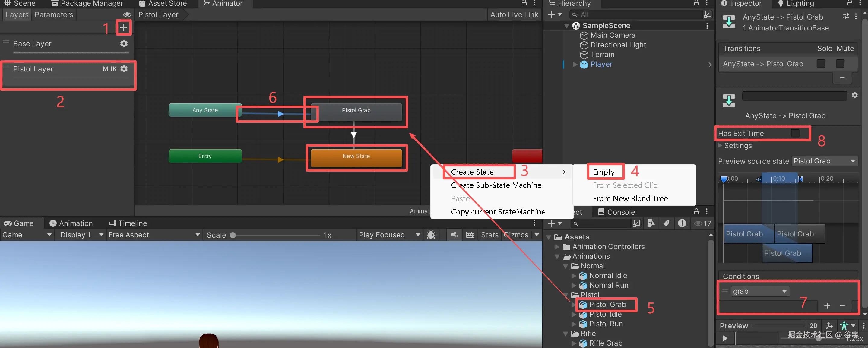The width and height of the screenshot is (868, 348).
Task: Open the grab condition dropdown
Action: 760,291
